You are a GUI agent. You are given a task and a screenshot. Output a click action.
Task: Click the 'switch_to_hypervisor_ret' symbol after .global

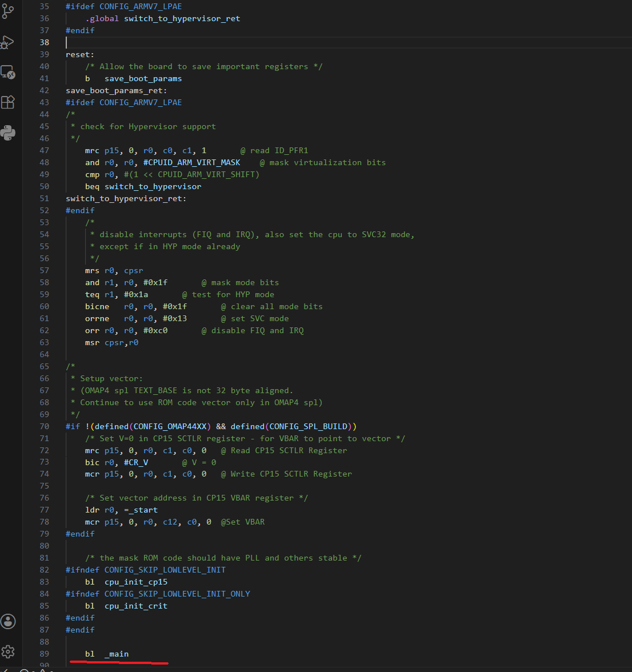click(182, 18)
